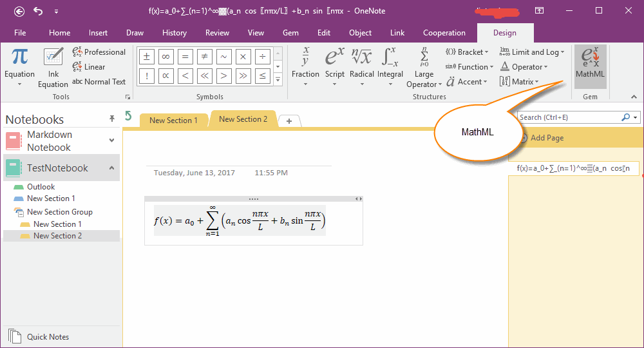
Task: Switch to the Home tab
Action: click(x=59, y=33)
